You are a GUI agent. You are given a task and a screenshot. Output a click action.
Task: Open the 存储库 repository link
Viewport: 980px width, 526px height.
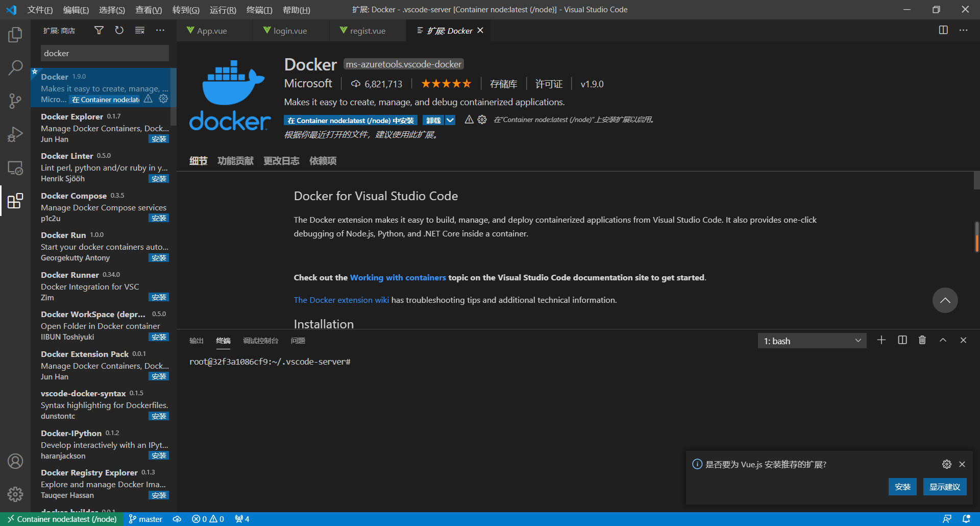pyautogui.click(x=503, y=84)
